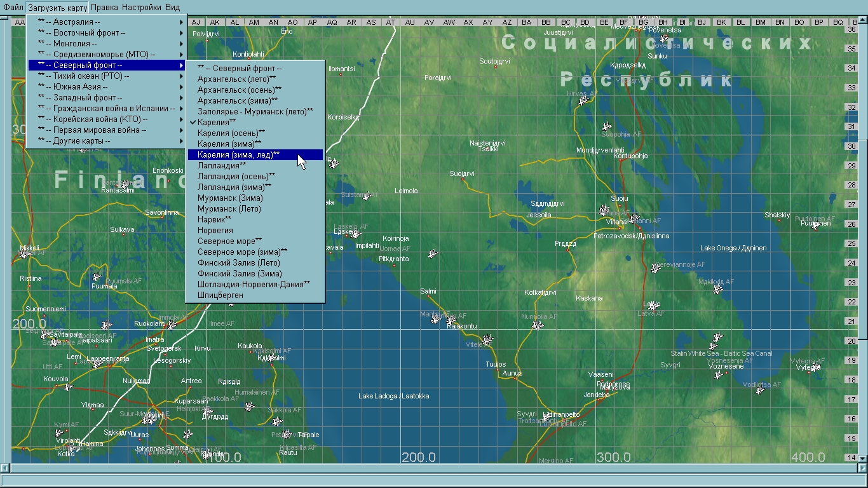Click the airfield icon beside Kouvola
Image resolution: width=868 pixels, height=488 pixels.
[69, 386]
